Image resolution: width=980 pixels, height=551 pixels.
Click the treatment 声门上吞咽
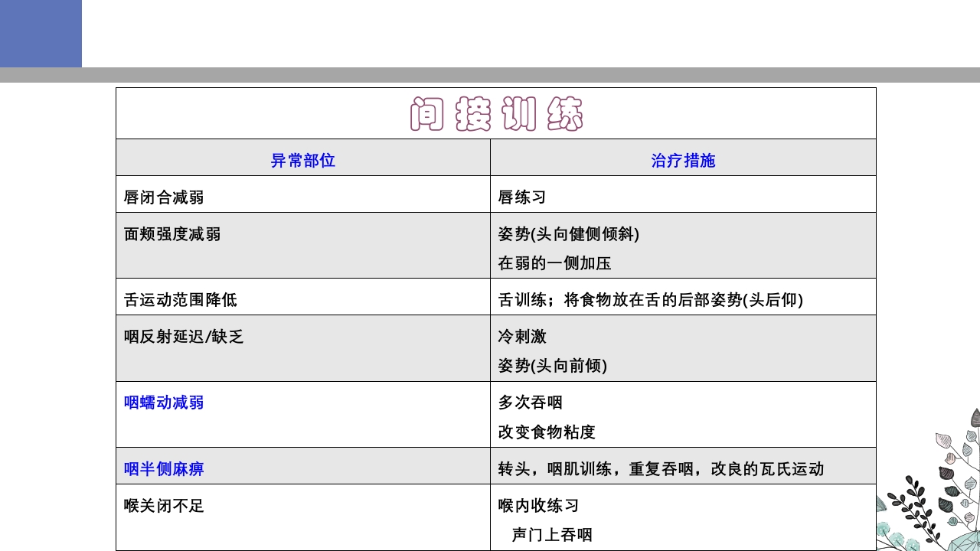tap(554, 536)
